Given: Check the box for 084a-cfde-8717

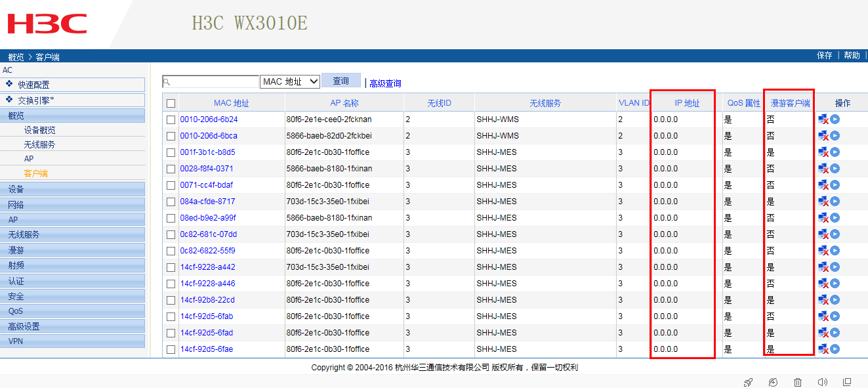Looking at the screenshot, I should coord(171,202).
